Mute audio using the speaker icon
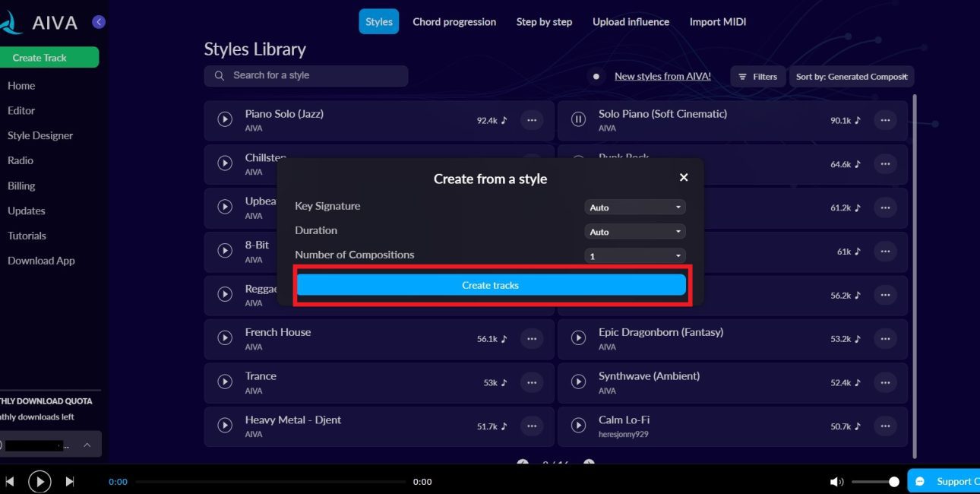This screenshot has width=980, height=494. pyautogui.click(x=836, y=481)
